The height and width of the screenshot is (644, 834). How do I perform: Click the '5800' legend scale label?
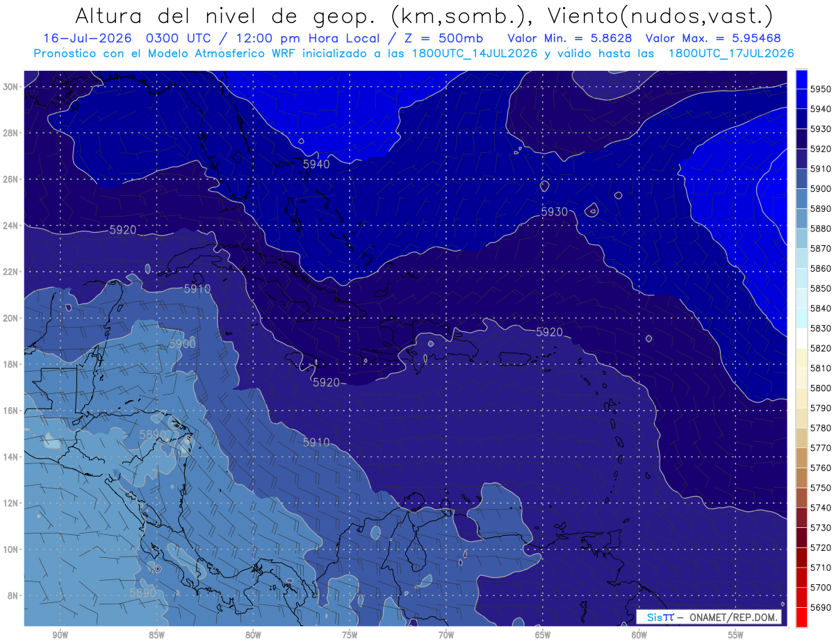[821, 388]
